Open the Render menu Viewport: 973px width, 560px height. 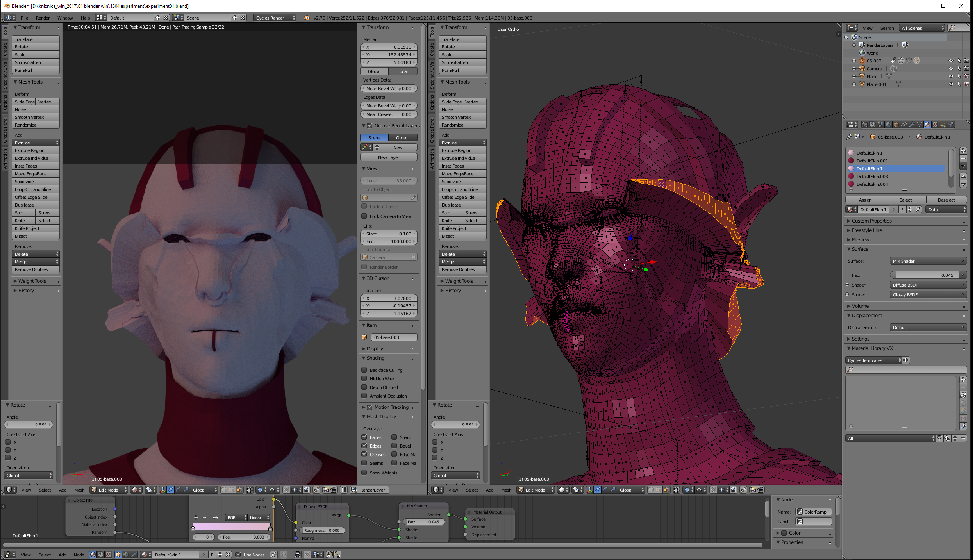43,18
